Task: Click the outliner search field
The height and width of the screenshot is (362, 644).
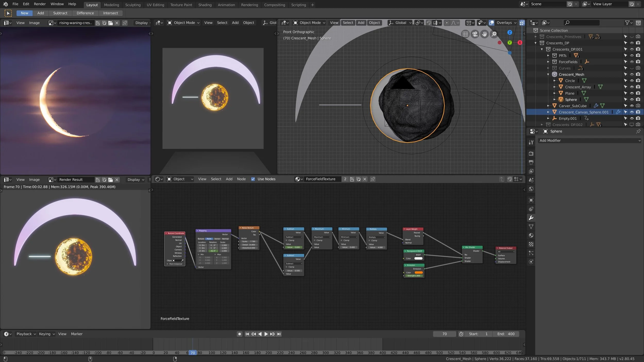Action: click(581, 23)
